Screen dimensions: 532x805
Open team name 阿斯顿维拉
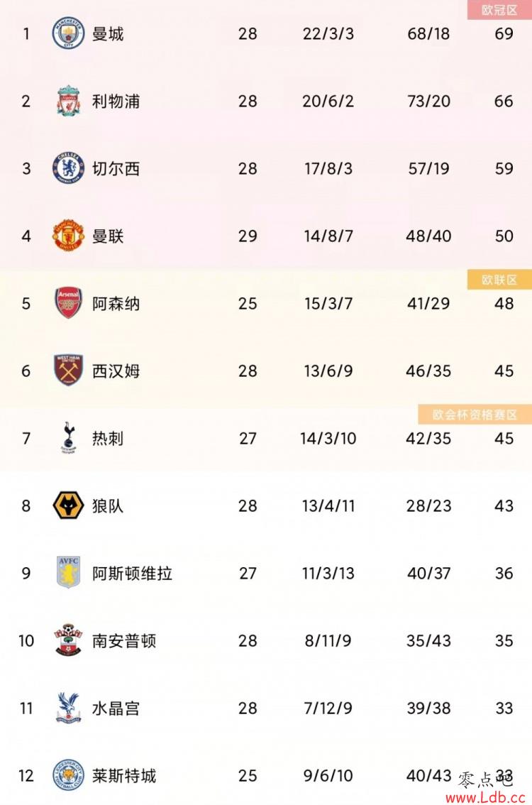point(133,573)
